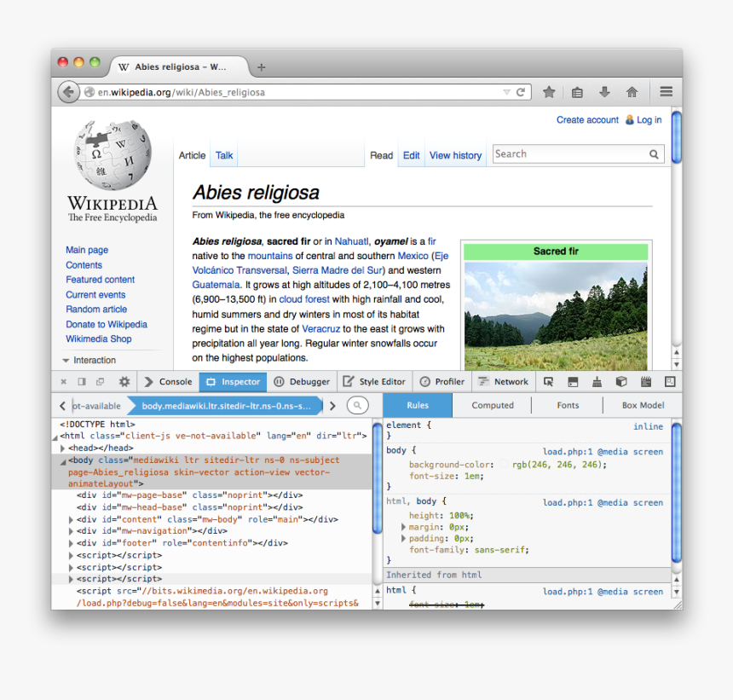Image resolution: width=733 pixels, height=700 pixels.
Task: Open the downloads arrow icon
Action: (x=604, y=92)
